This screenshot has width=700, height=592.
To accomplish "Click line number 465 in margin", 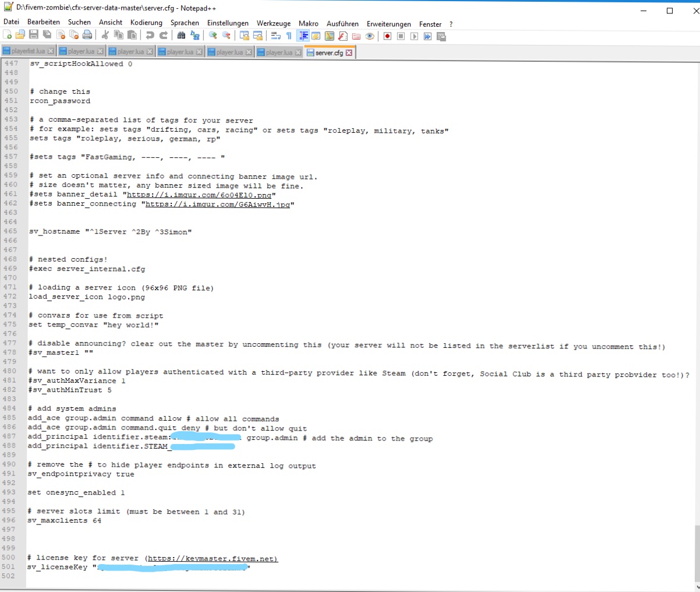I will pyautogui.click(x=10, y=231).
